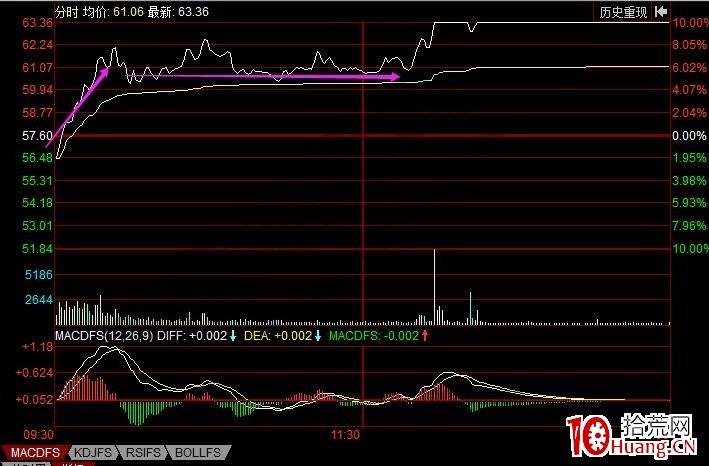Click the 历史重现 history replay button
This screenshot has height=466, width=709.
tap(623, 12)
